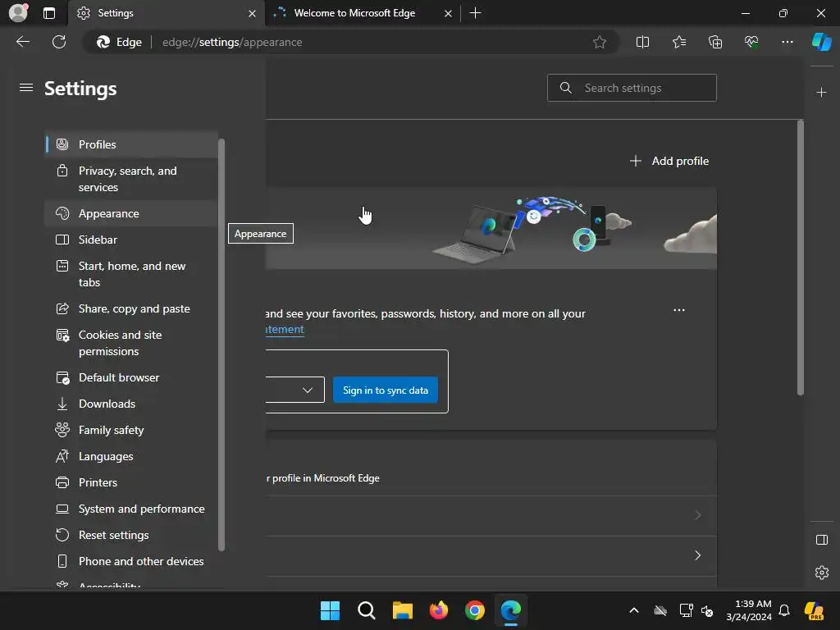Click the muted volume tray icon
This screenshot has width=840, height=630.
(706, 610)
